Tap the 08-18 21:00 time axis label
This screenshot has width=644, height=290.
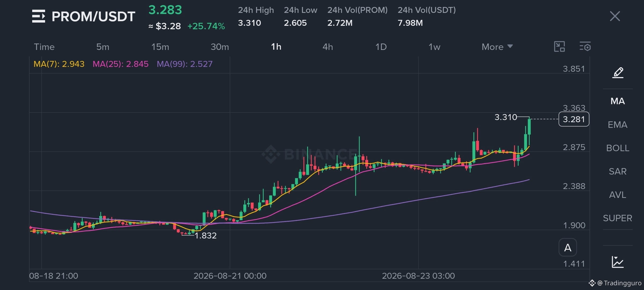pyautogui.click(x=54, y=276)
